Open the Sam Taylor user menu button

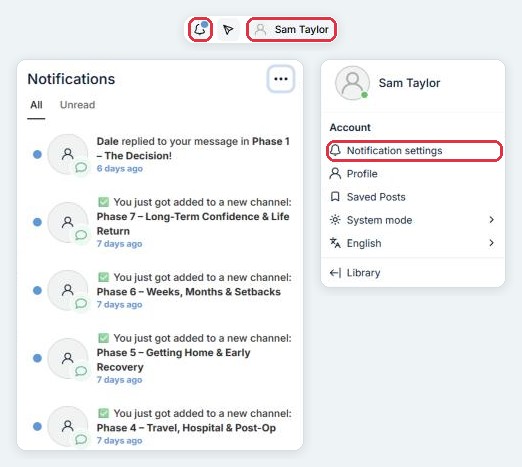291,30
